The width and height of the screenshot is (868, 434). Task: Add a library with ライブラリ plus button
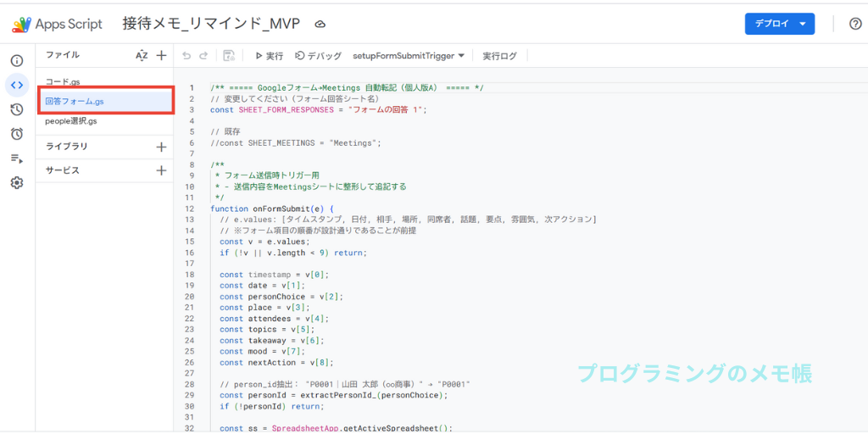pyautogui.click(x=161, y=147)
